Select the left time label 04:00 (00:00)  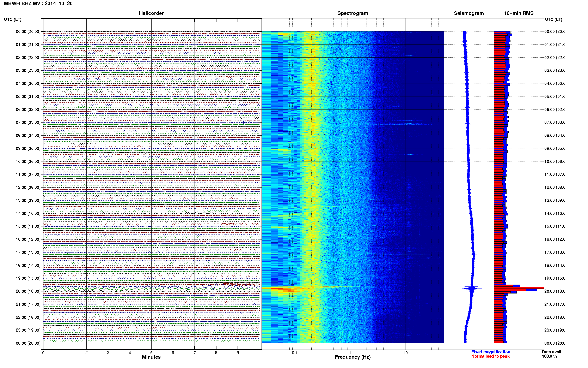tap(28, 83)
